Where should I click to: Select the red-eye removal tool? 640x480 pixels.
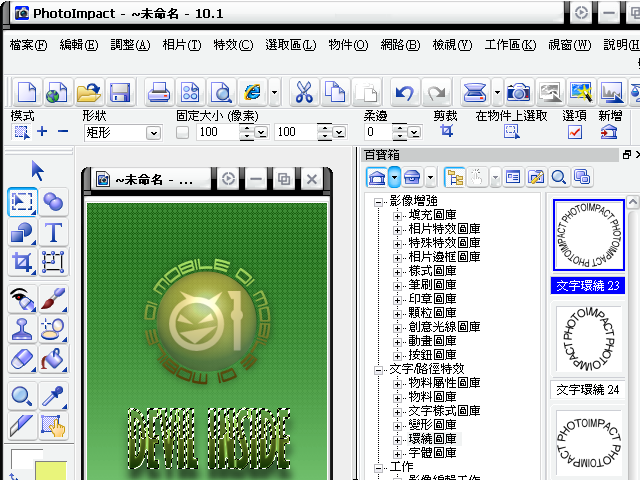pos(22,298)
